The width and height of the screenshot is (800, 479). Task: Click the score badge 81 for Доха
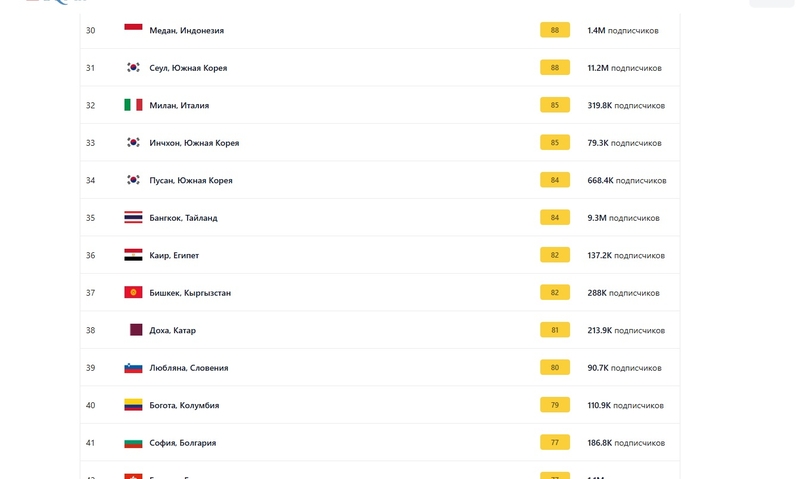pyautogui.click(x=555, y=330)
